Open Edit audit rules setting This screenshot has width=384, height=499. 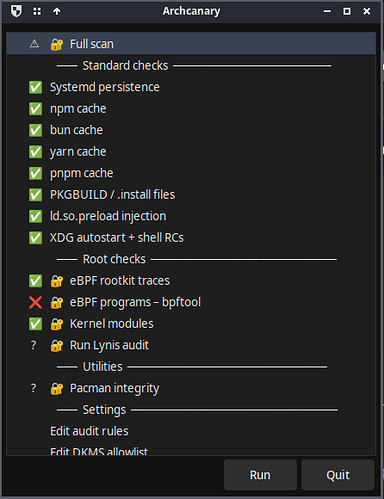click(191, 431)
